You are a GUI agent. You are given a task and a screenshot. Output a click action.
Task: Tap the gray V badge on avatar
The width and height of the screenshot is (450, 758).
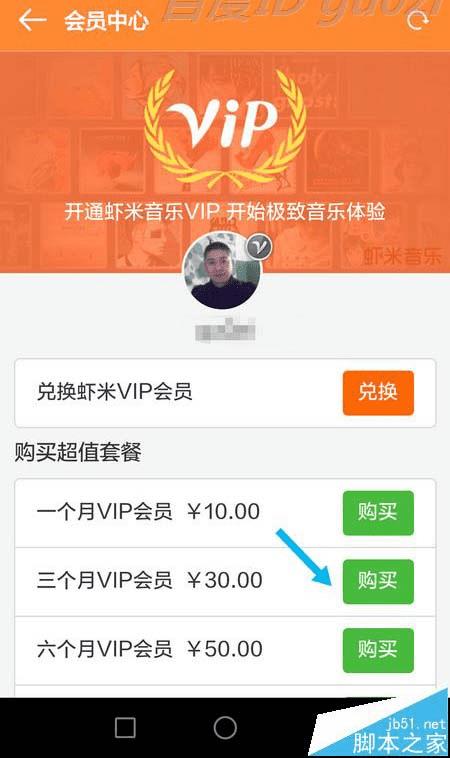(x=260, y=247)
